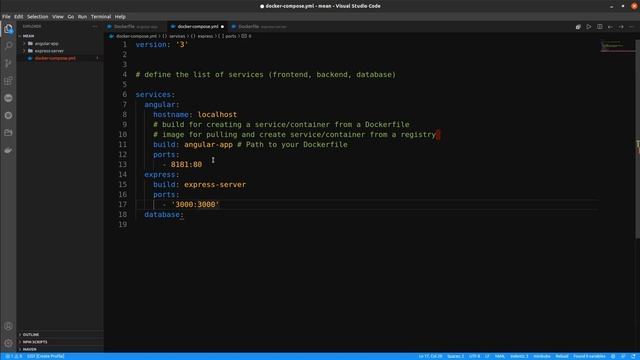Open the Go menu

click(71, 17)
